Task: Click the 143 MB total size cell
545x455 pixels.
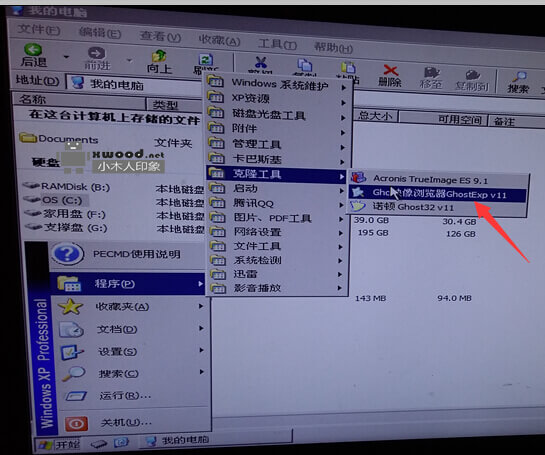Action: click(371, 298)
